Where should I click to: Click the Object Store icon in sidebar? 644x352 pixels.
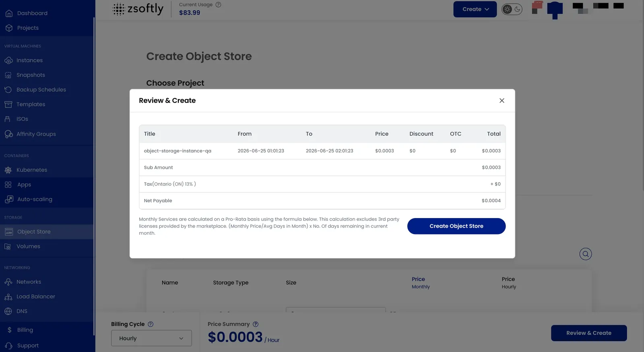[9, 232]
